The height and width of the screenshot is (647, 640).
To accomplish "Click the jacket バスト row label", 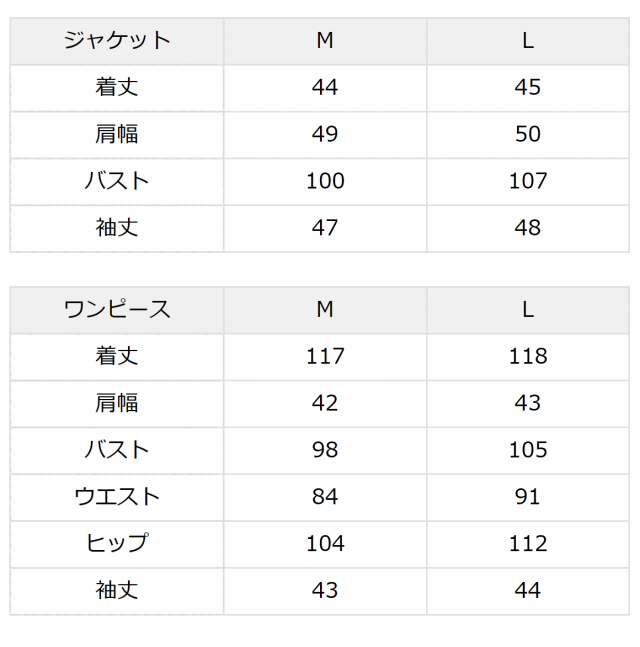I will pyautogui.click(x=117, y=181).
